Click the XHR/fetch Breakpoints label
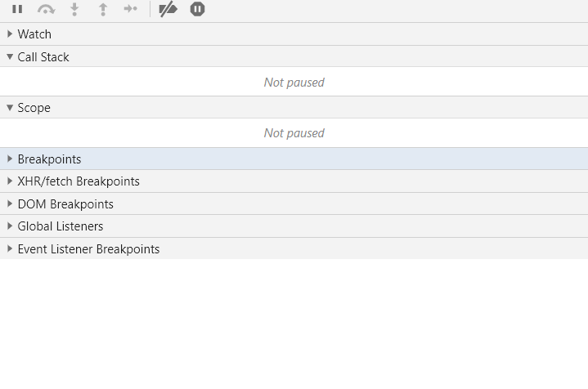 79,181
